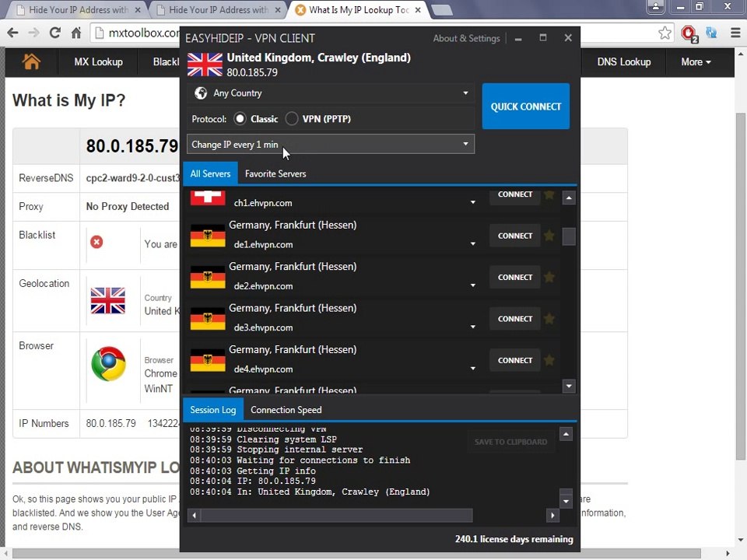Open the Change IP every 1 min dropdown

click(x=331, y=144)
